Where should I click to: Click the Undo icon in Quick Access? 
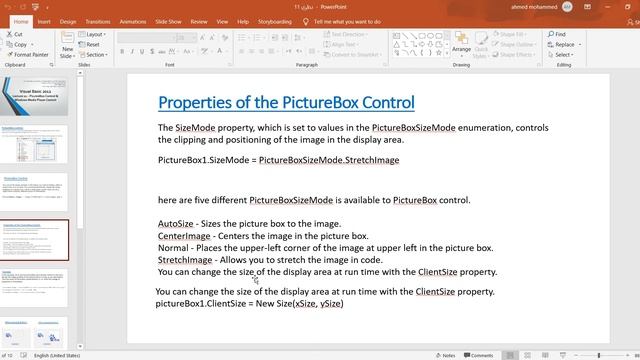tap(7, 7)
